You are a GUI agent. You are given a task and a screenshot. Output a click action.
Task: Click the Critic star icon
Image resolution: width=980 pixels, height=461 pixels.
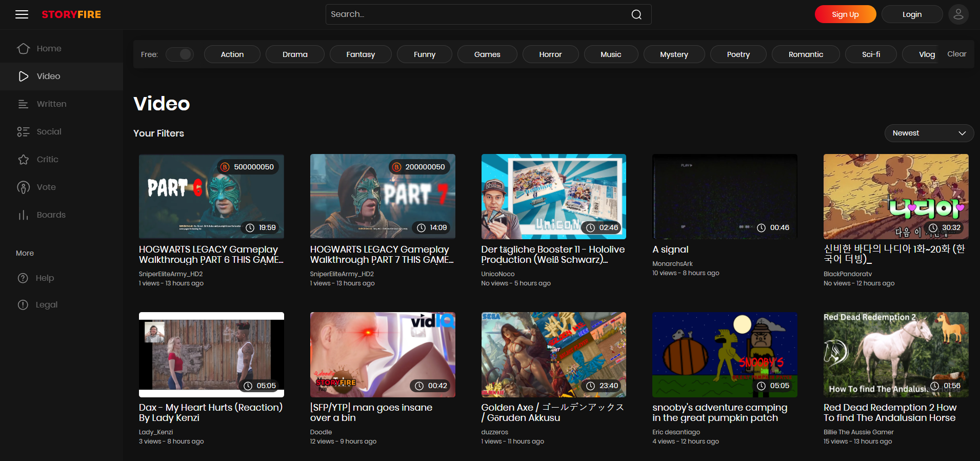pyautogui.click(x=24, y=160)
